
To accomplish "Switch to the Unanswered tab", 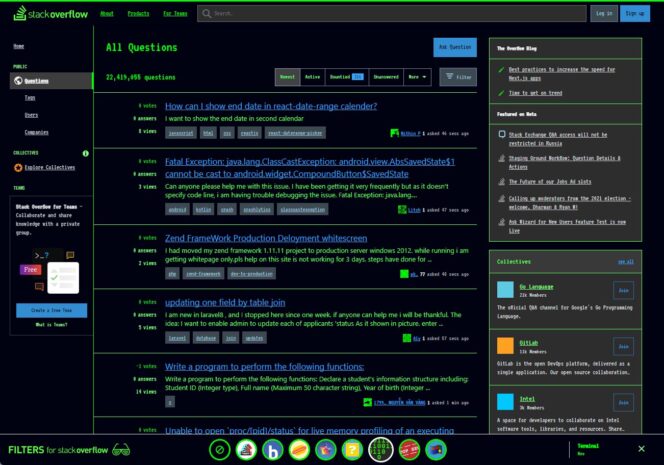I will click(386, 77).
